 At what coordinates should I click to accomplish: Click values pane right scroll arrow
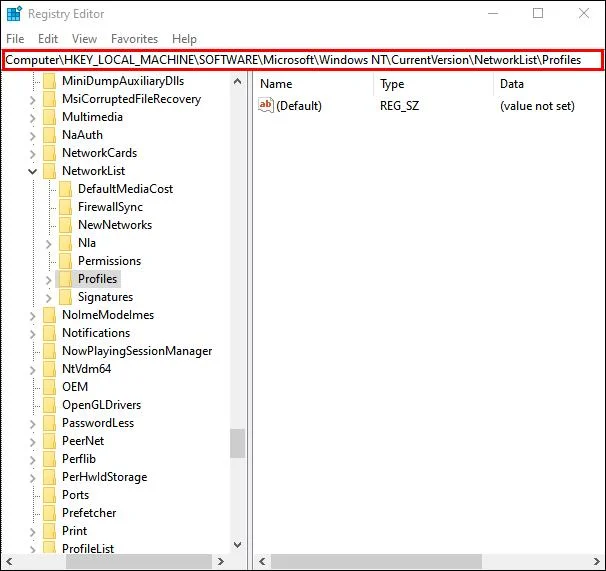(x=597, y=561)
